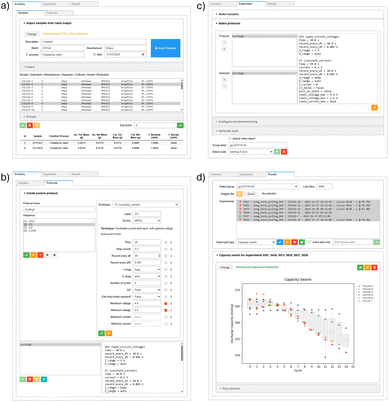The image size is (389, 402).
Task: Click the blue checkmark icon next to plot type
Action: coord(280,242)
